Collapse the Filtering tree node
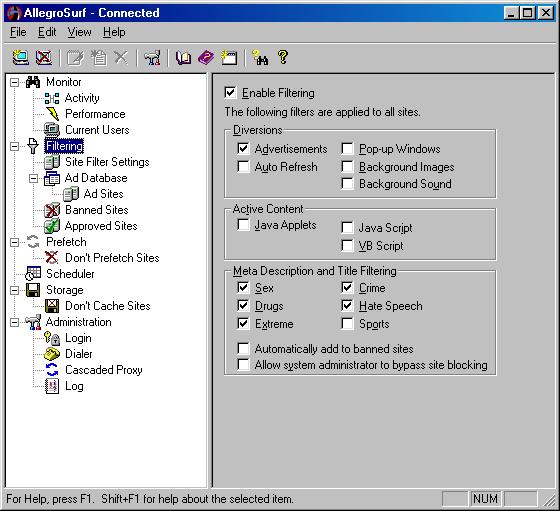The image size is (560, 511). [x=14, y=146]
